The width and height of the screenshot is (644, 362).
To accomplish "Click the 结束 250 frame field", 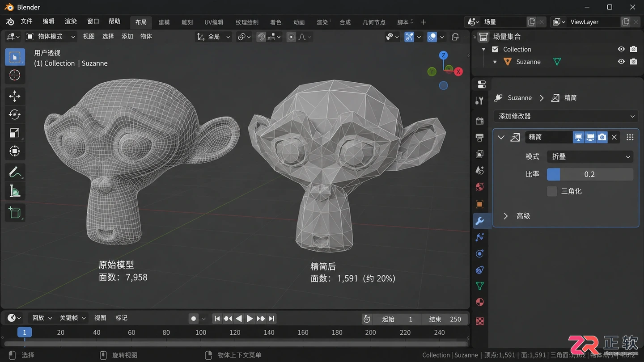I will click(x=445, y=319).
